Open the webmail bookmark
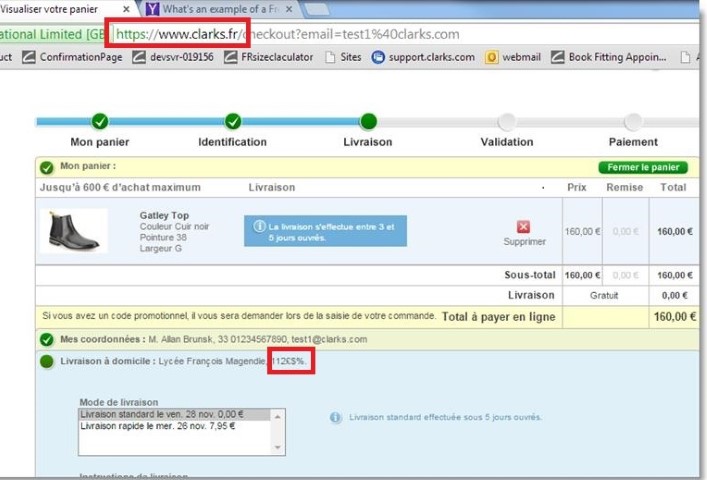This screenshot has height=480, width=707. [x=513, y=57]
